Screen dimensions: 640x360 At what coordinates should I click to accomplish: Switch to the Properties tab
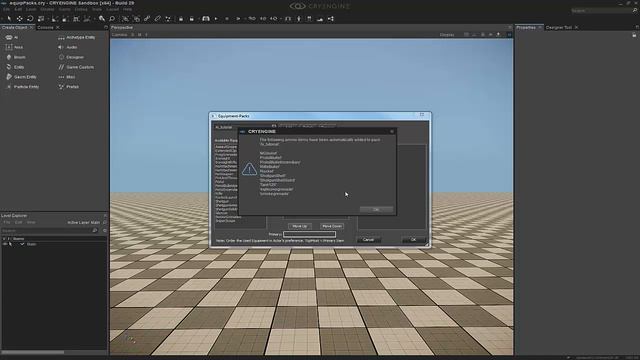tap(526, 27)
